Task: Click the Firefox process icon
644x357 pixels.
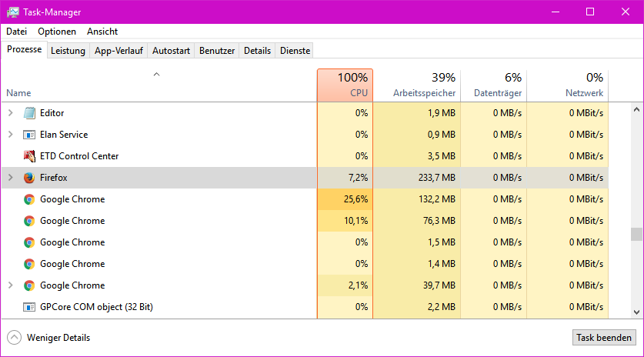Action: [x=29, y=178]
